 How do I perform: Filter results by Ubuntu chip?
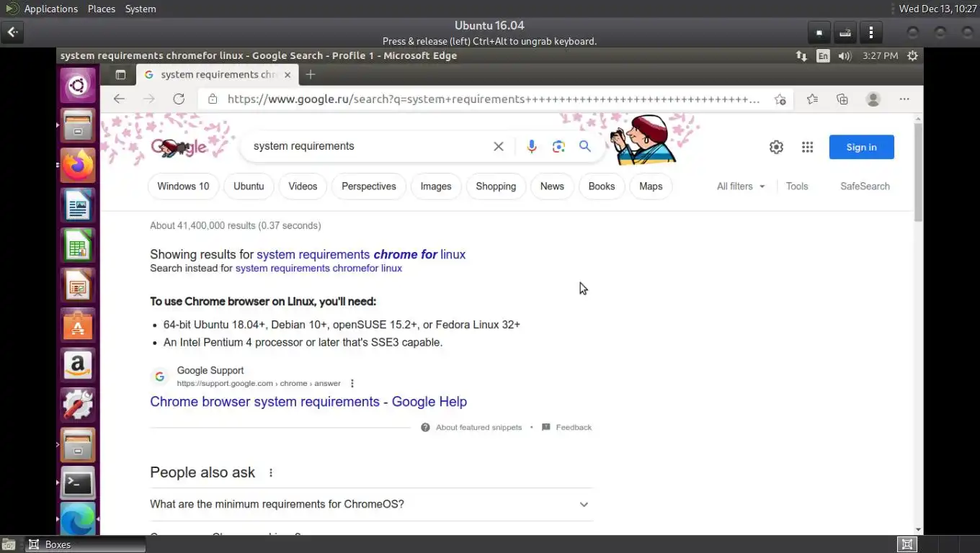tap(249, 186)
